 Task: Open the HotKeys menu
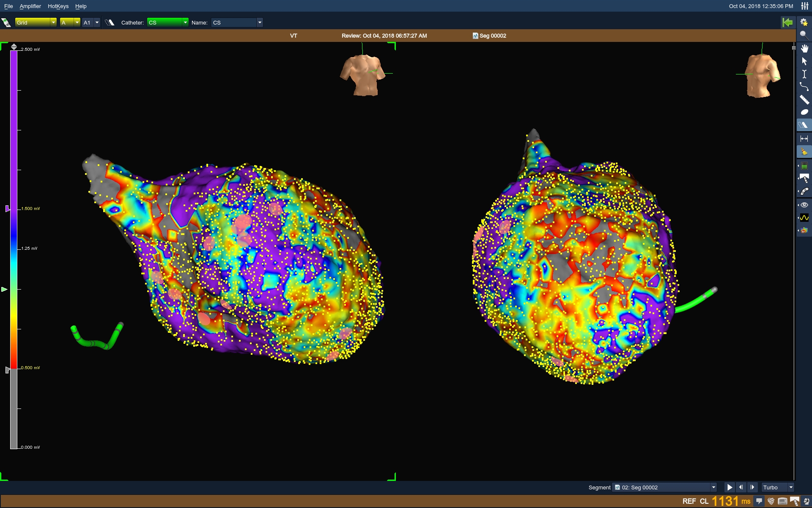coord(58,6)
